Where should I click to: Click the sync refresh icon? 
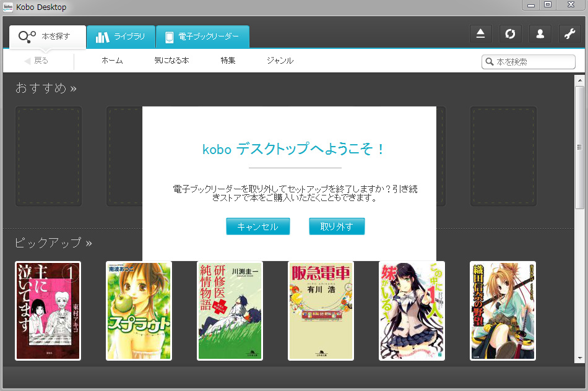point(510,34)
